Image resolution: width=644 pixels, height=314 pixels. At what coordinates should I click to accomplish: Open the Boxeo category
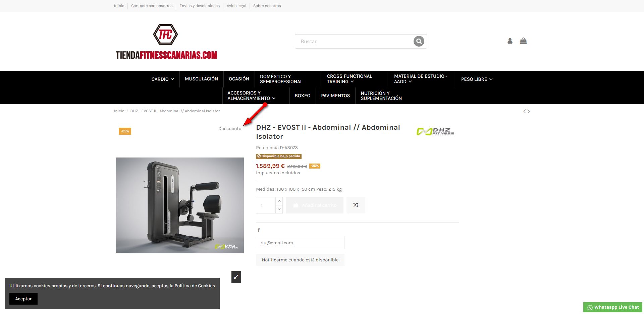pos(303,96)
